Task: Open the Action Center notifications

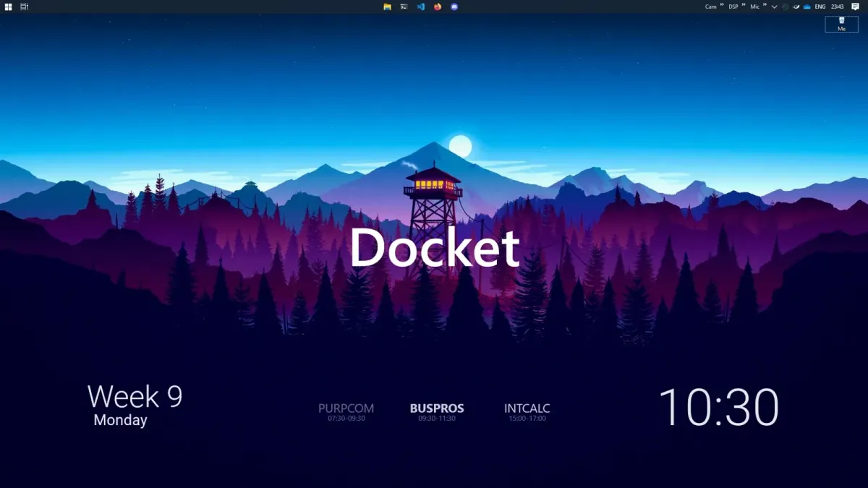Action: coord(855,7)
